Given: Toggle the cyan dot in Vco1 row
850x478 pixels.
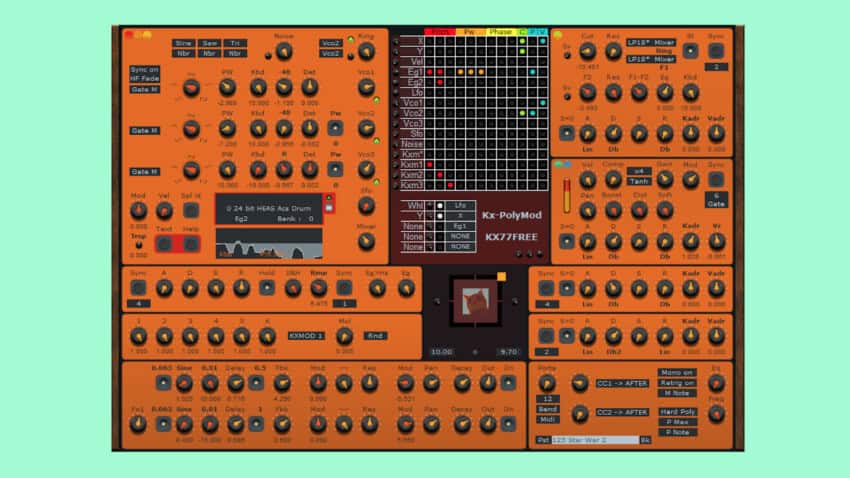Looking at the screenshot, I should 543,102.
